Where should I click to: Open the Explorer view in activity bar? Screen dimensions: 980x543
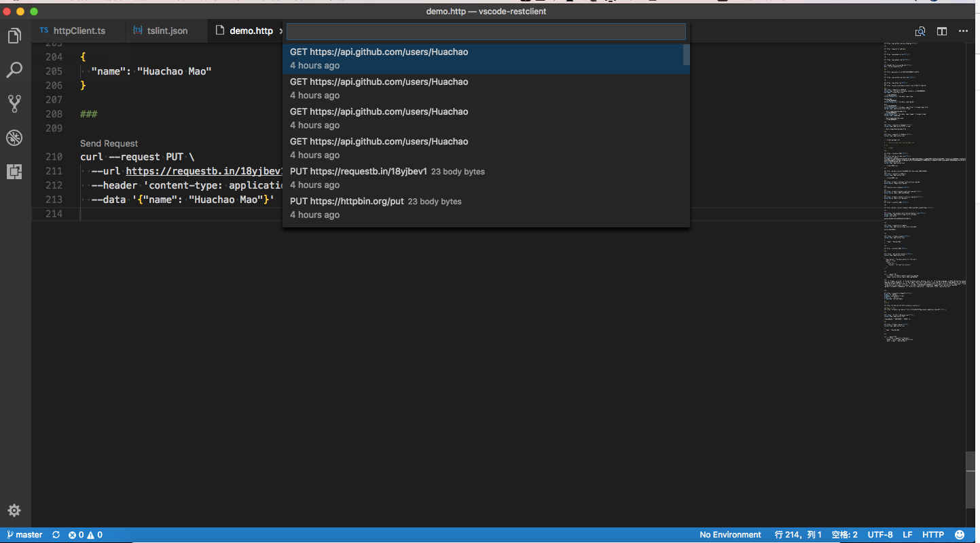coord(14,36)
